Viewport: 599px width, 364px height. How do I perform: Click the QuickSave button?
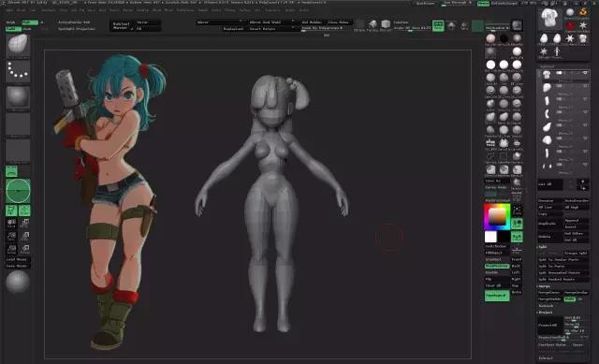pos(426,3)
